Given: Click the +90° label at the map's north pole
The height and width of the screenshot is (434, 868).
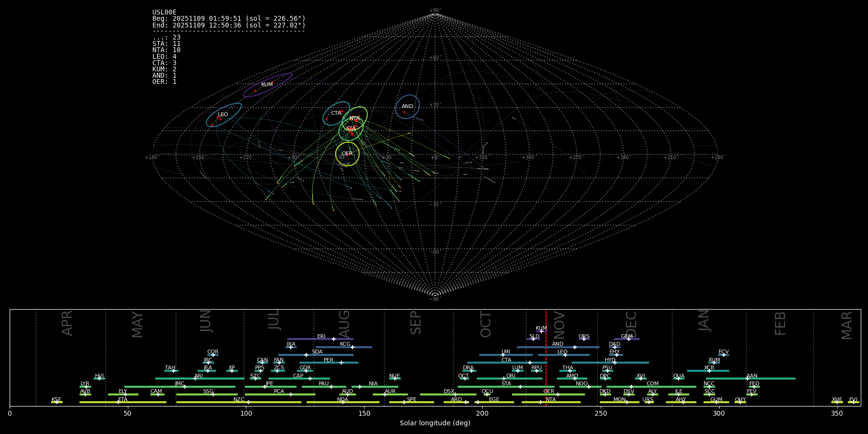Looking at the screenshot, I should coord(435,11).
